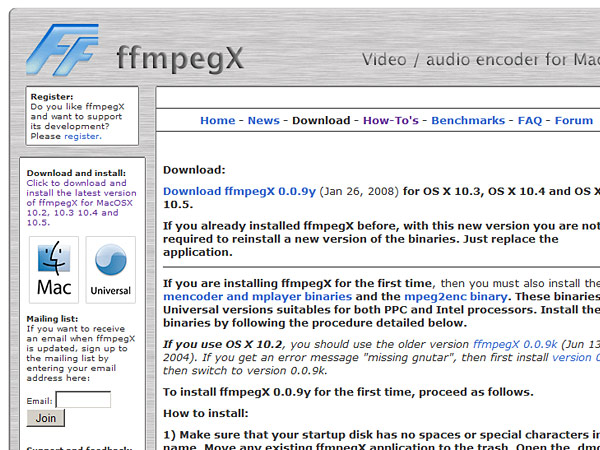600x450 pixels.
Task: Click the ffmpegX title text
Action: click(180, 59)
